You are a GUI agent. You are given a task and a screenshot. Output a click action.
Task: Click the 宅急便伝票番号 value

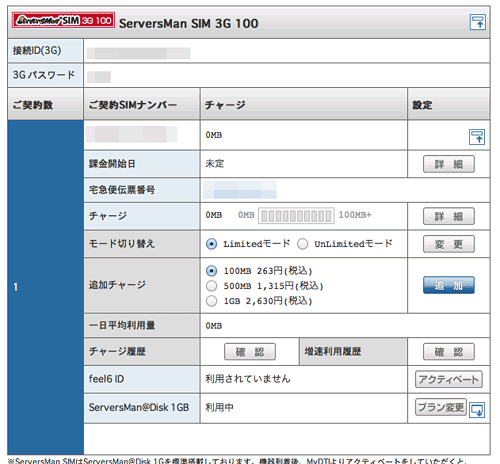[x=240, y=190]
